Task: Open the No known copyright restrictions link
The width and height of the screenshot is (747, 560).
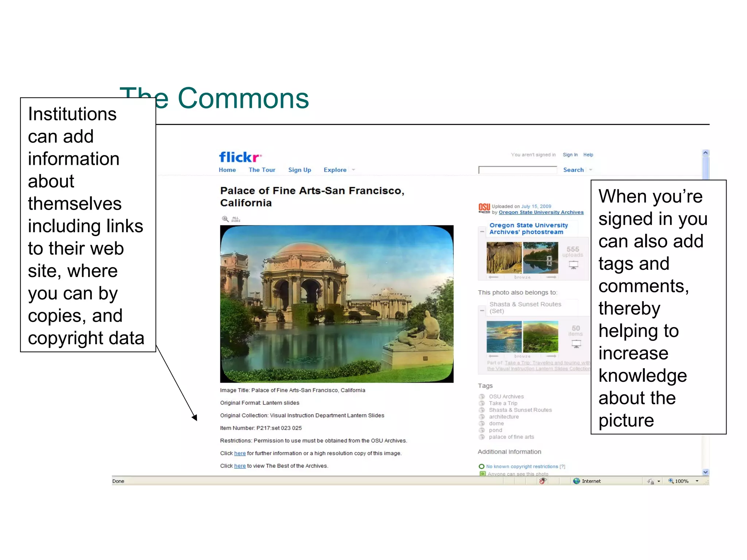Action: tap(522, 466)
